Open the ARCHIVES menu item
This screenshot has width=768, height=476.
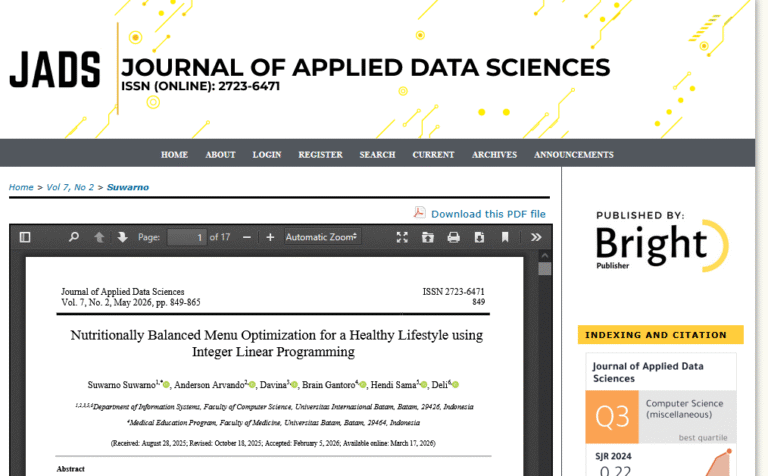point(494,155)
